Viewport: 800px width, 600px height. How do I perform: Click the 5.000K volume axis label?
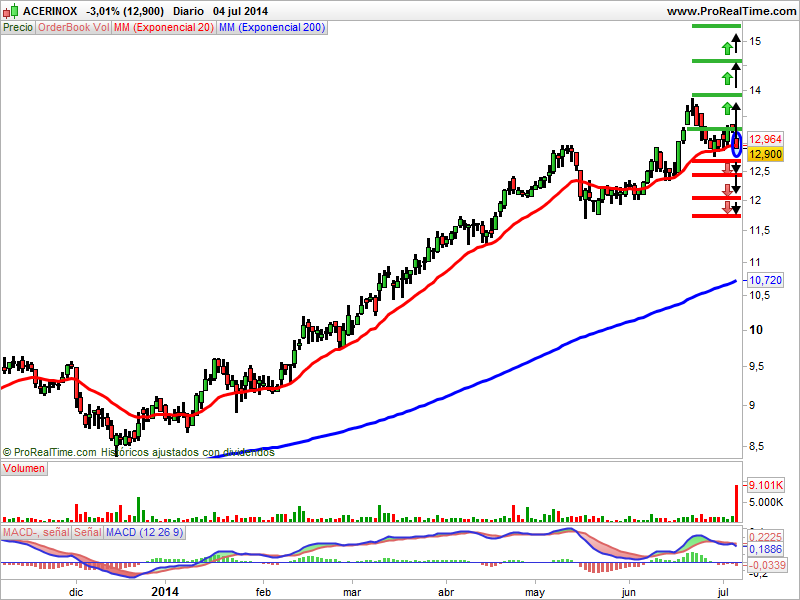click(x=766, y=503)
